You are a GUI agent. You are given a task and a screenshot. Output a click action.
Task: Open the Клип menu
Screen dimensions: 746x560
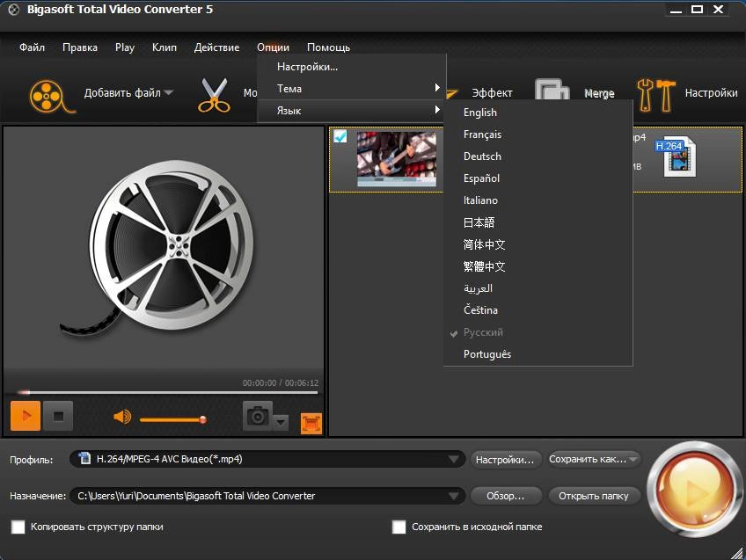165,47
